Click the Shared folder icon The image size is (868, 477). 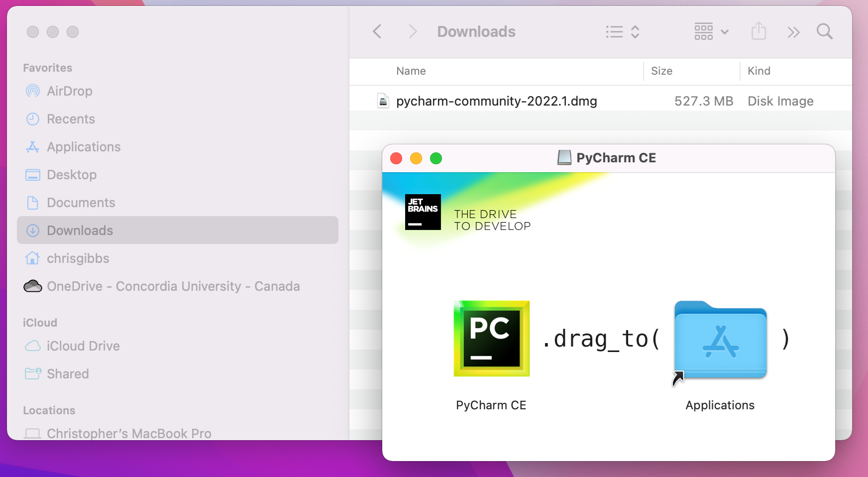click(33, 373)
